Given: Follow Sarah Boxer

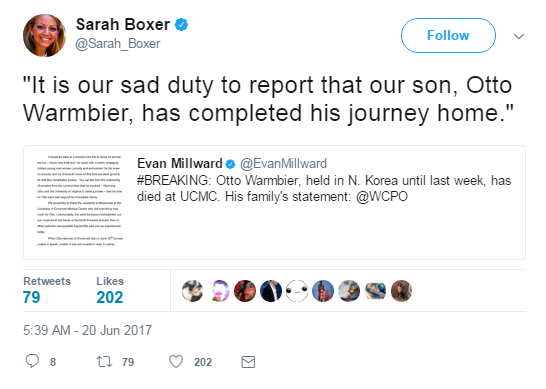Looking at the screenshot, I should pos(448,36).
